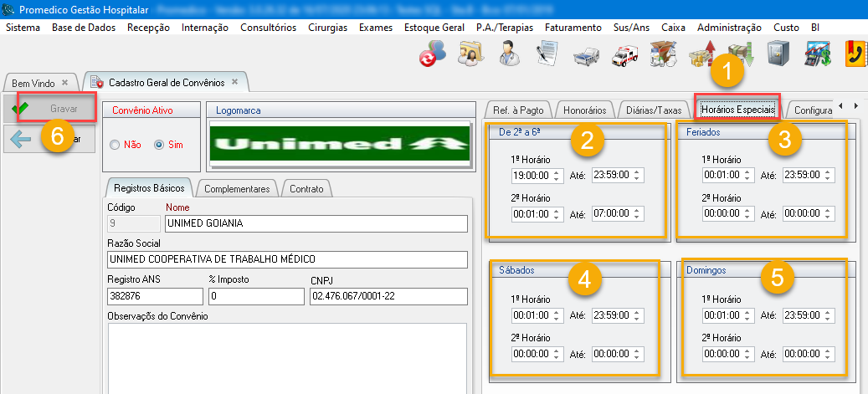Click the ambulance toolbar icon
Screen dimensions: 868x394
pyautogui.click(x=625, y=55)
